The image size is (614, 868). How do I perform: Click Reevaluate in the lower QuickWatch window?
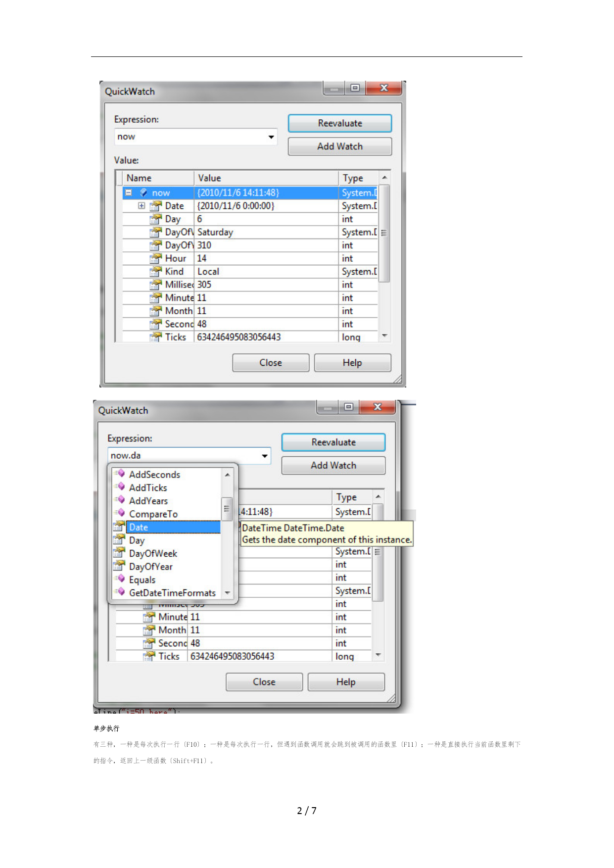[333, 442]
